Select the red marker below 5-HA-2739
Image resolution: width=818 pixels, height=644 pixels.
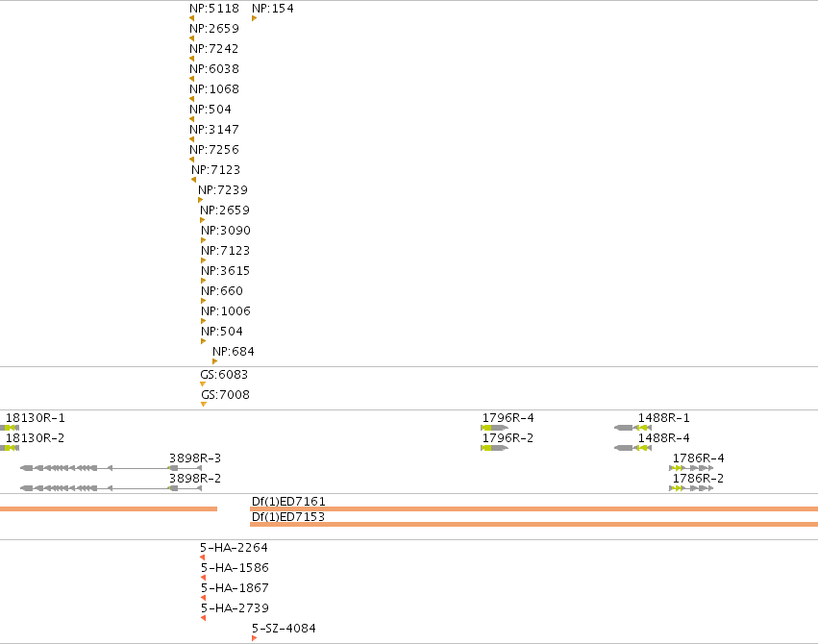click(x=204, y=618)
